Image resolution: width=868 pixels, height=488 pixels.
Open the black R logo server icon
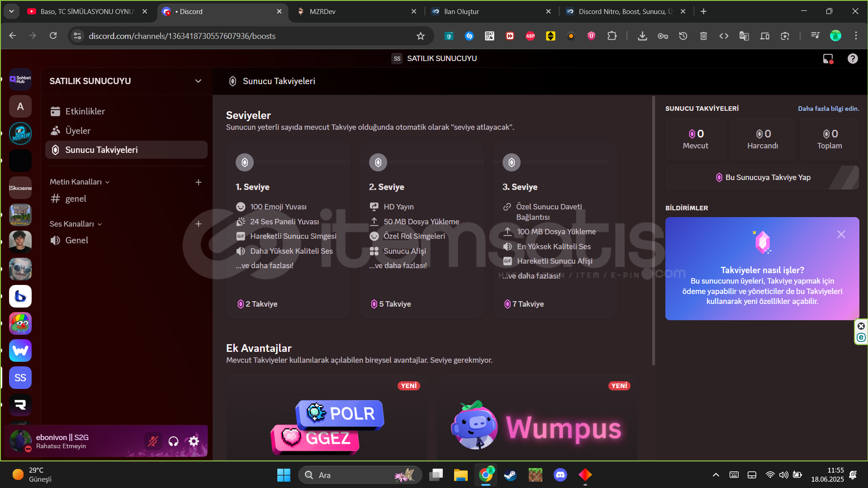[x=20, y=405]
